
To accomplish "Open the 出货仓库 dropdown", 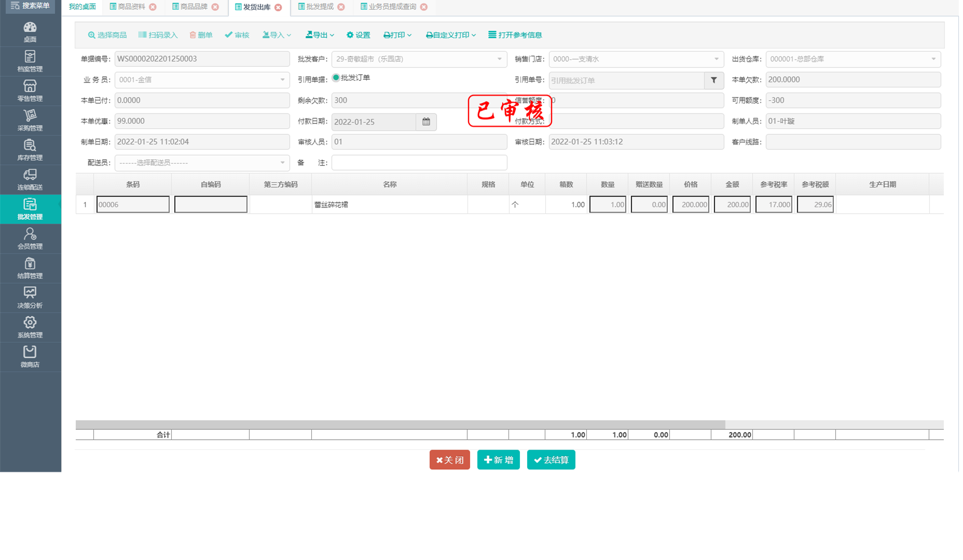I will (x=853, y=59).
